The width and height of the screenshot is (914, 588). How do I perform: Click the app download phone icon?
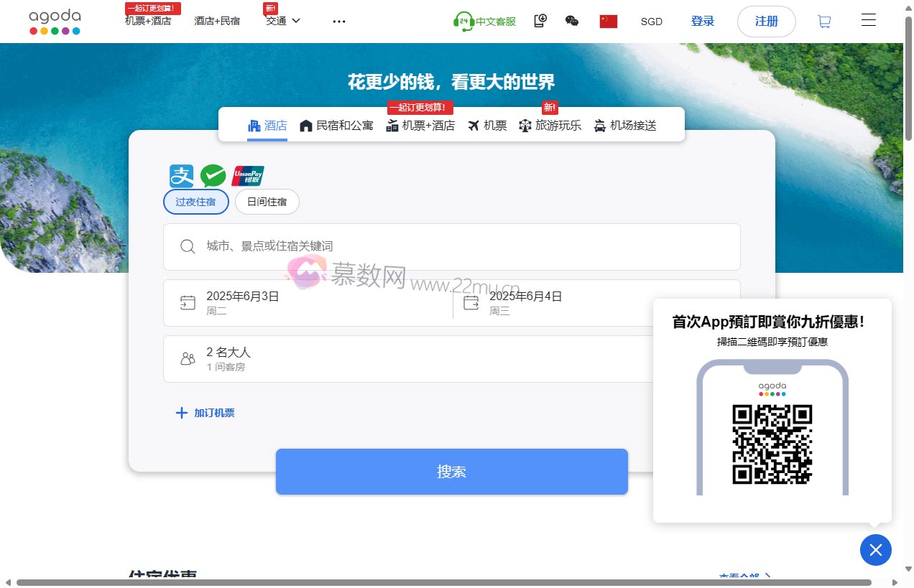(540, 21)
